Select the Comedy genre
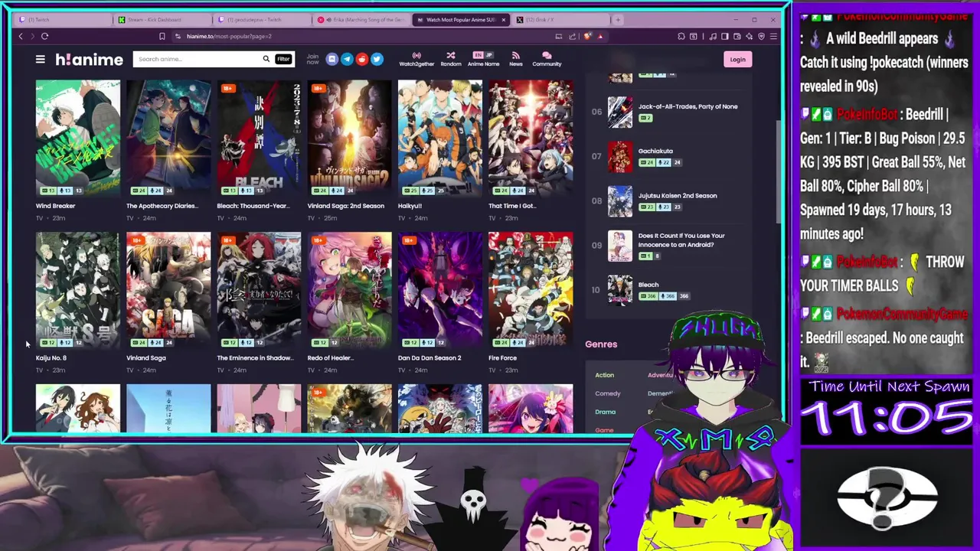 coord(608,393)
